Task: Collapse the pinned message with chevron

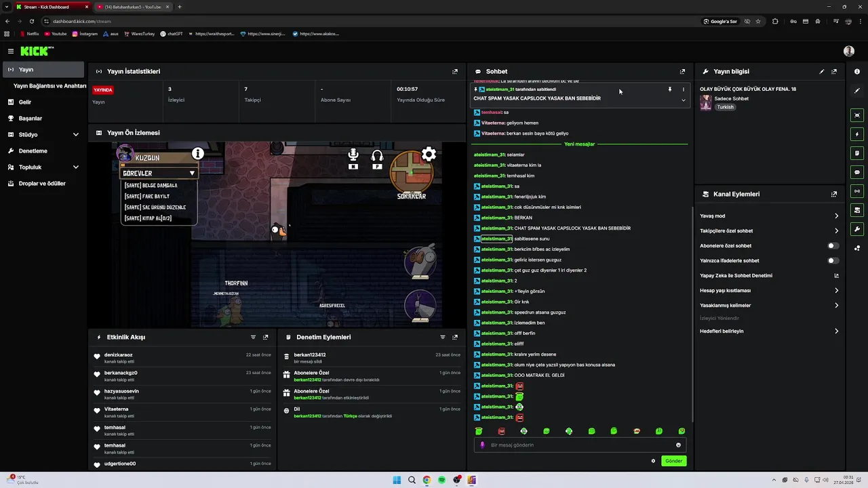Action: click(683, 100)
